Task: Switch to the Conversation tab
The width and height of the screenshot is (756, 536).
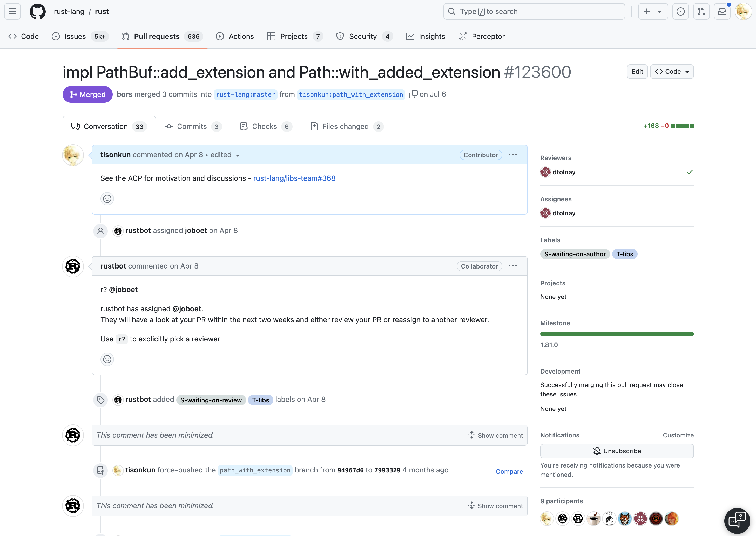Action: [109, 126]
